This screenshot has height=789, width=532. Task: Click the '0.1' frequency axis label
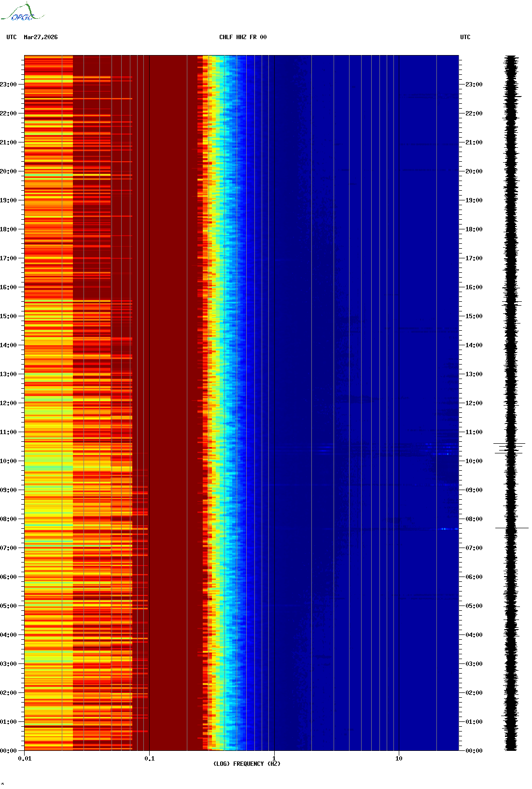coord(150,759)
